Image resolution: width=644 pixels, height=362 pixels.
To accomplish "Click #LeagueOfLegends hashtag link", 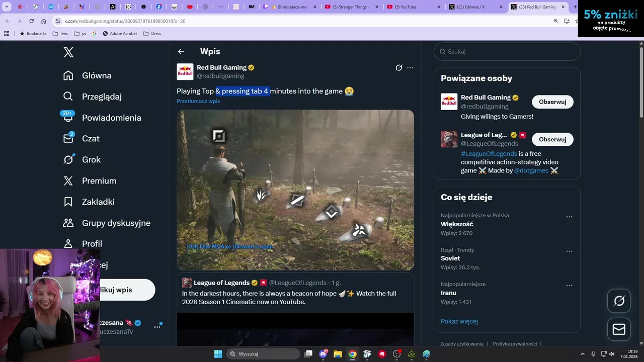I will click(x=489, y=153).
